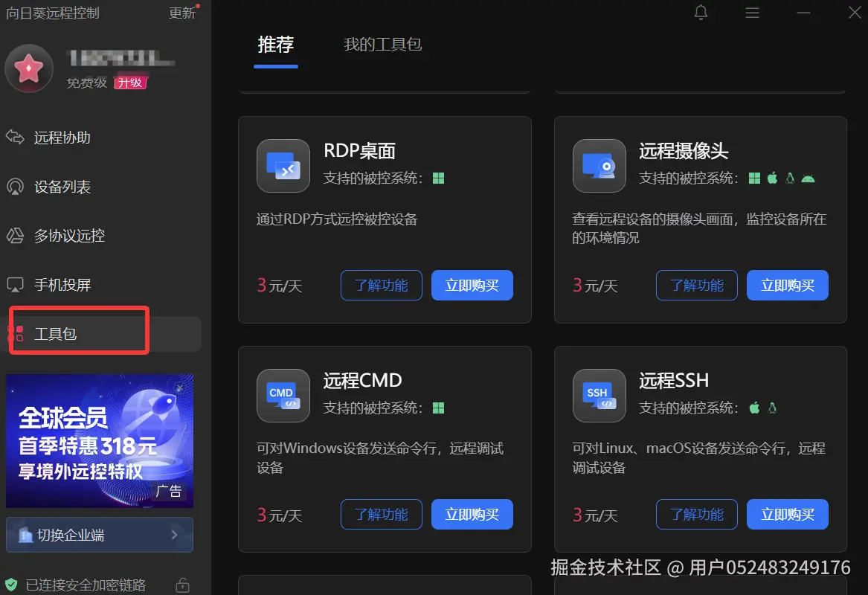The image size is (868, 595).
Task: Click Apple icon under 远程摄像头
Action: (x=772, y=178)
